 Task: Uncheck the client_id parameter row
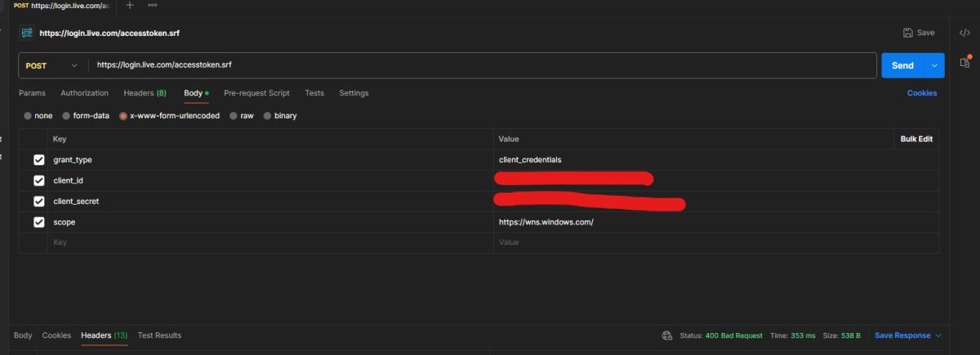point(38,180)
